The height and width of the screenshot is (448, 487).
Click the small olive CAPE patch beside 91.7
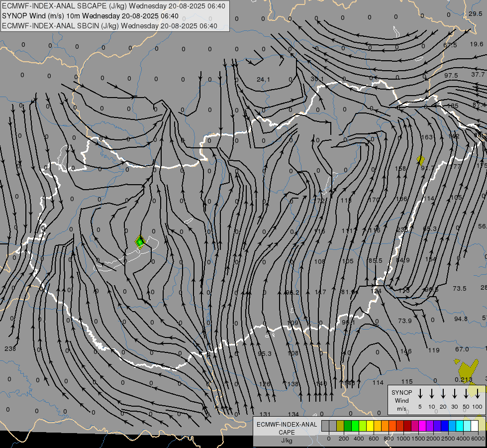pos(421,160)
